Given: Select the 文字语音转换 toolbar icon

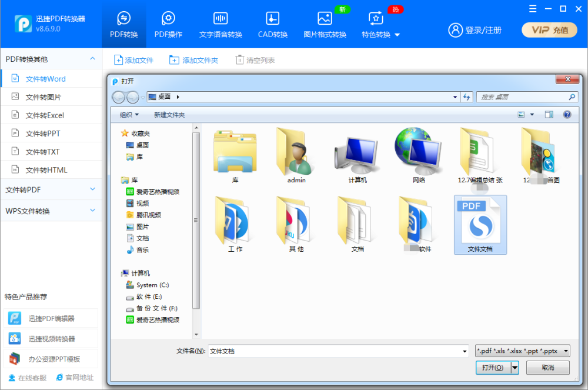Looking at the screenshot, I should 220,18.
